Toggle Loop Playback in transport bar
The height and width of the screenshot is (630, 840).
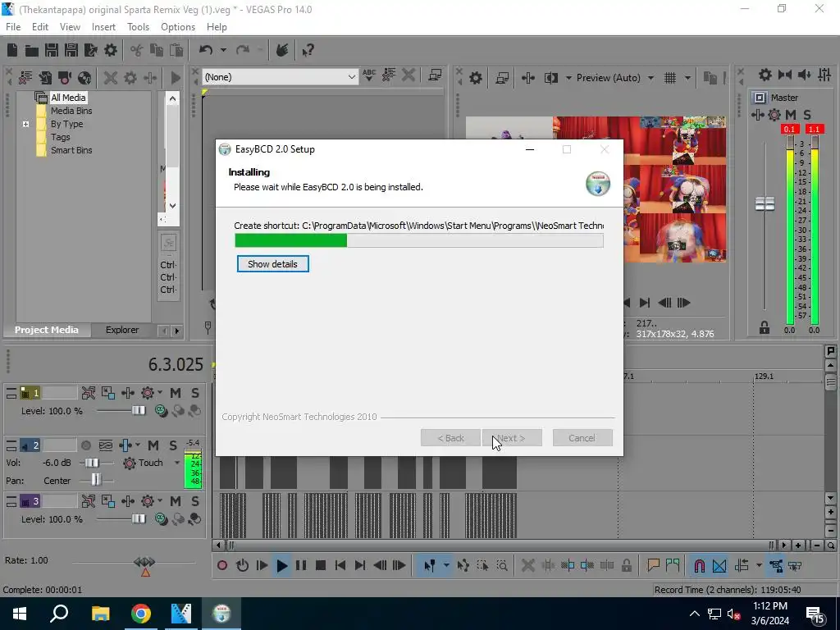(x=242, y=565)
